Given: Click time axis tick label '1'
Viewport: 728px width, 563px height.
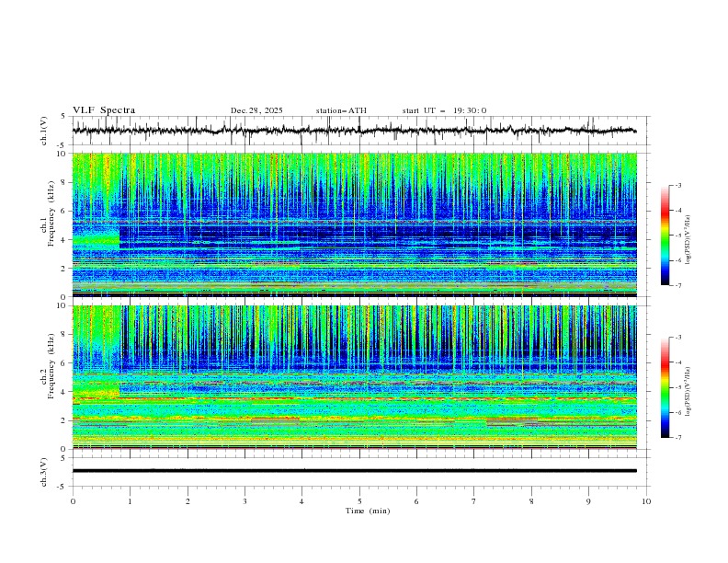Looking at the screenshot, I should [131, 501].
